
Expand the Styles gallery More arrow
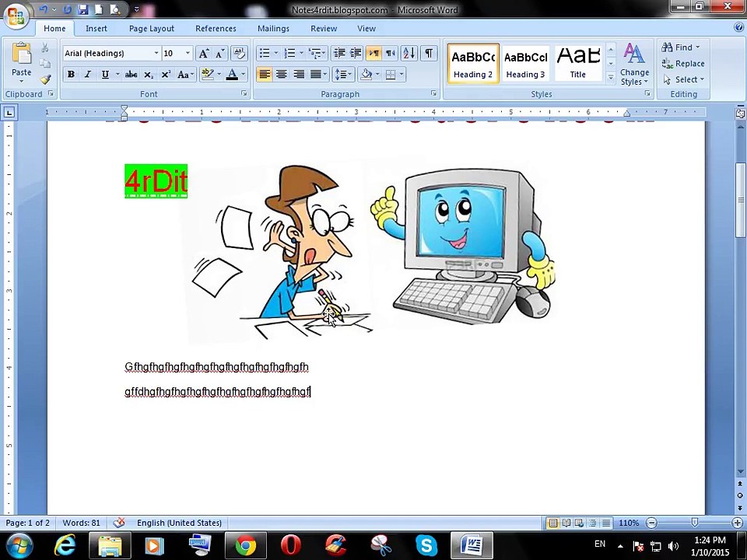(611, 78)
